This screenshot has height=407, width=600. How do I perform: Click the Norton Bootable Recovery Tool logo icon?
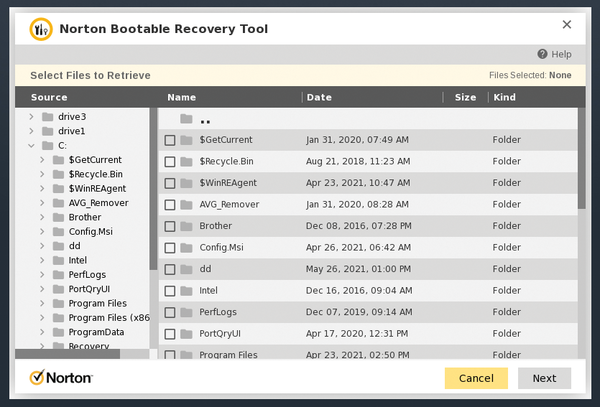[x=41, y=29]
